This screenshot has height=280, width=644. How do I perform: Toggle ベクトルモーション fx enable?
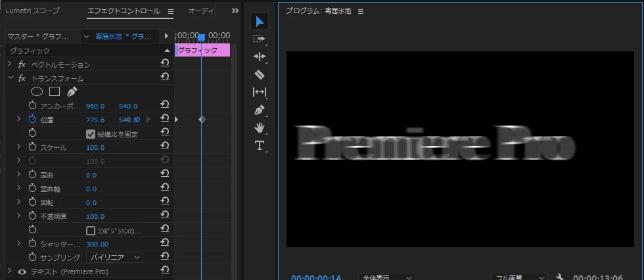[22, 64]
